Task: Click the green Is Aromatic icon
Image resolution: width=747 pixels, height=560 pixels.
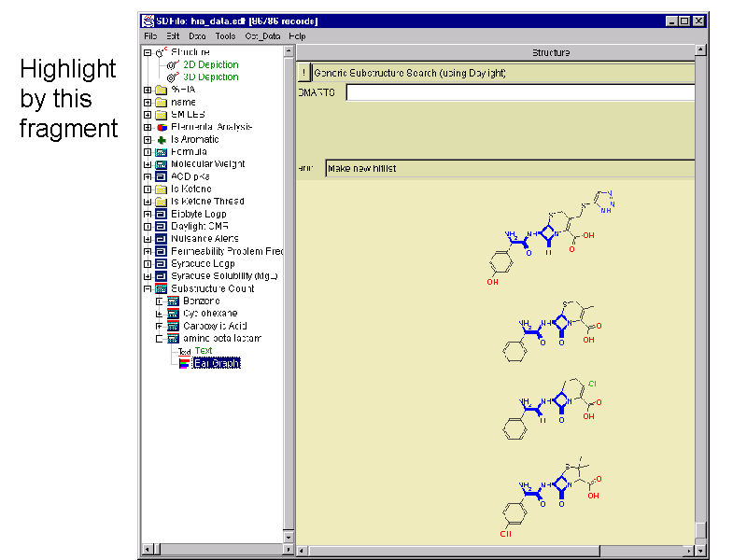Action: point(162,139)
